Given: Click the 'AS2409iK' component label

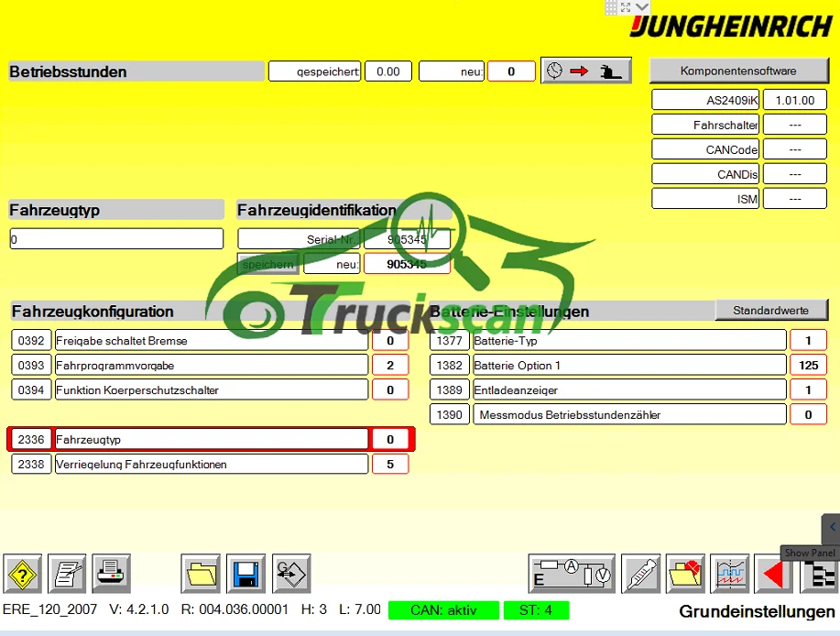Looking at the screenshot, I should click(x=705, y=100).
